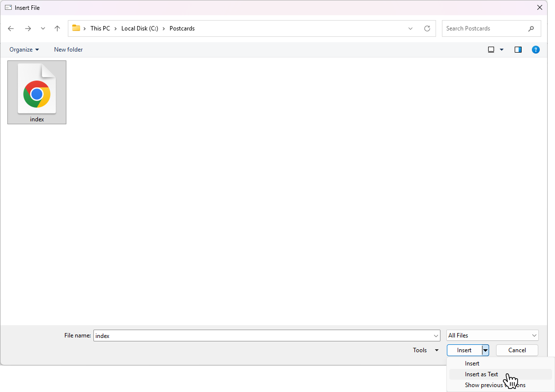
Task: Create a New folder
Action: point(68,50)
